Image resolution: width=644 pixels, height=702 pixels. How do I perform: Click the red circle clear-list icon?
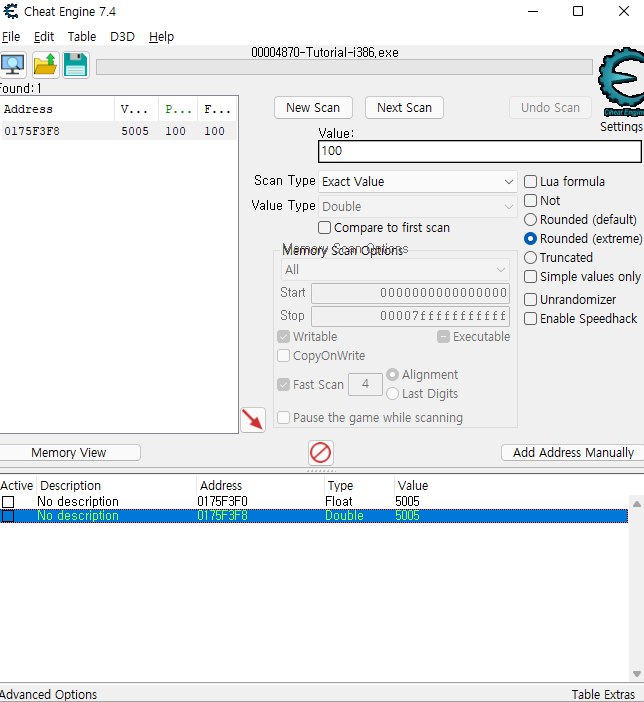(x=321, y=453)
